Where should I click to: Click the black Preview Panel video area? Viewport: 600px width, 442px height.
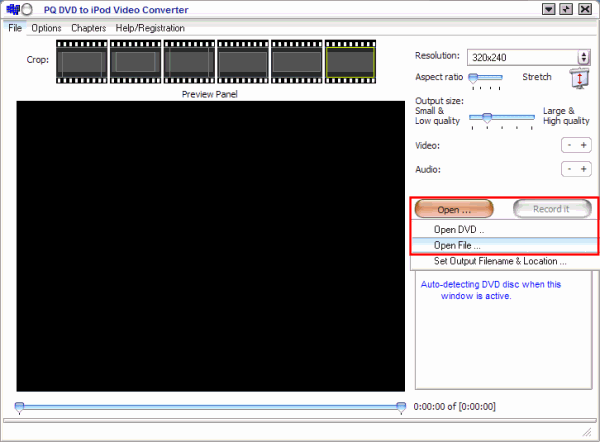pyautogui.click(x=210, y=246)
